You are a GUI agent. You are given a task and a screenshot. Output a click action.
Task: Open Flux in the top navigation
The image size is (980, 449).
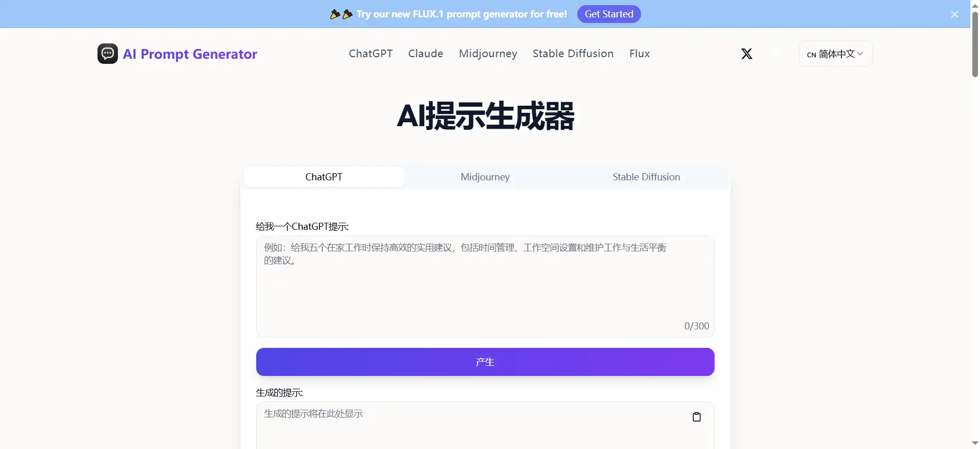click(x=640, y=54)
